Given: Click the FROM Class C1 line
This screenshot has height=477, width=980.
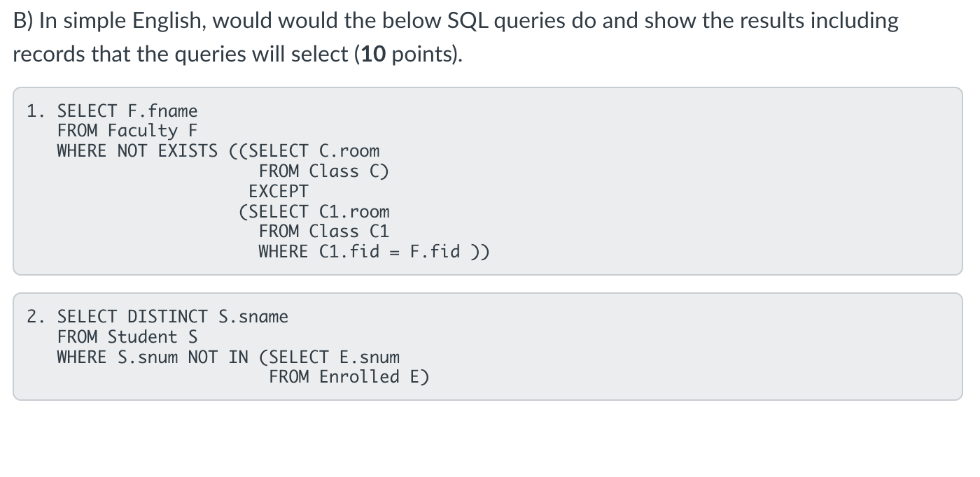Looking at the screenshot, I should click(323, 232).
